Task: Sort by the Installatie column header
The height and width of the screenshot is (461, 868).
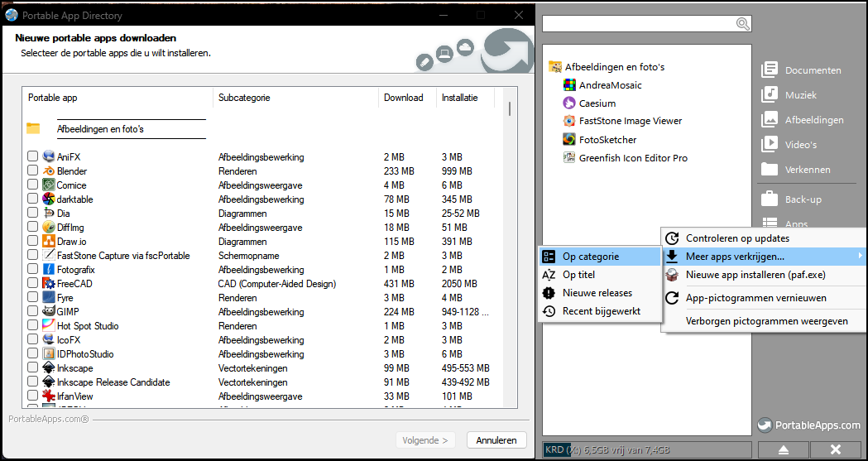Action: coord(466,98)
